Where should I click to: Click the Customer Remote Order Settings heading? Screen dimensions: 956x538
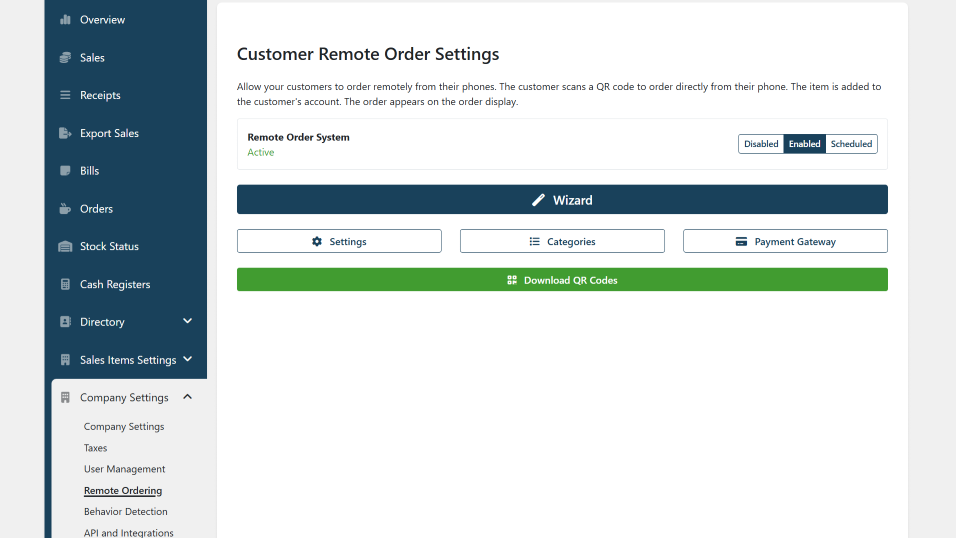point(368,54)
